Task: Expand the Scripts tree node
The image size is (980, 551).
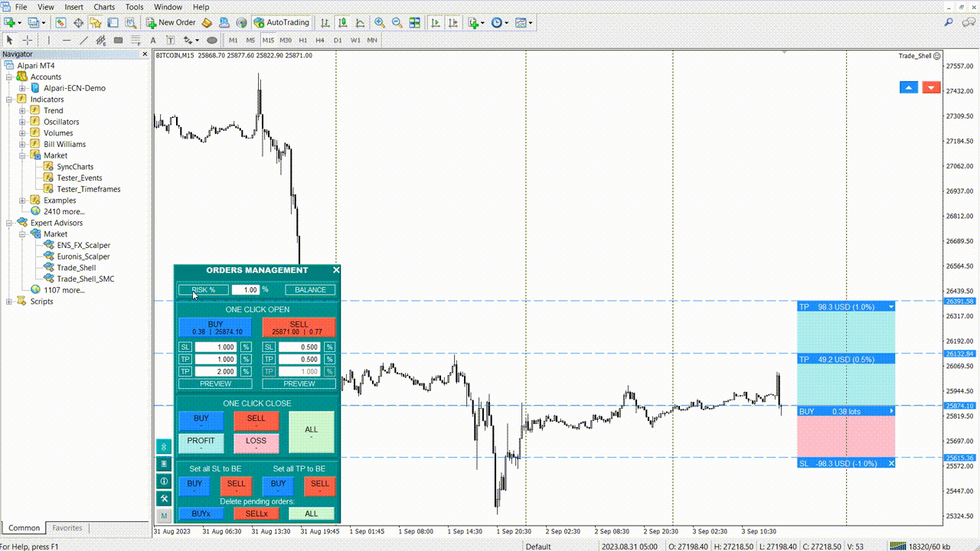Action: (7, 301)
